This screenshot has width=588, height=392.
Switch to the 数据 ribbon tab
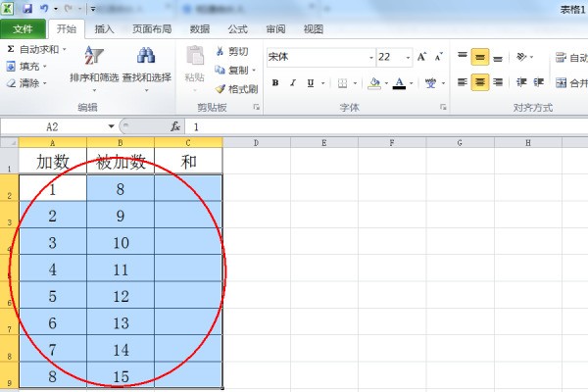(x=200, y=28)
